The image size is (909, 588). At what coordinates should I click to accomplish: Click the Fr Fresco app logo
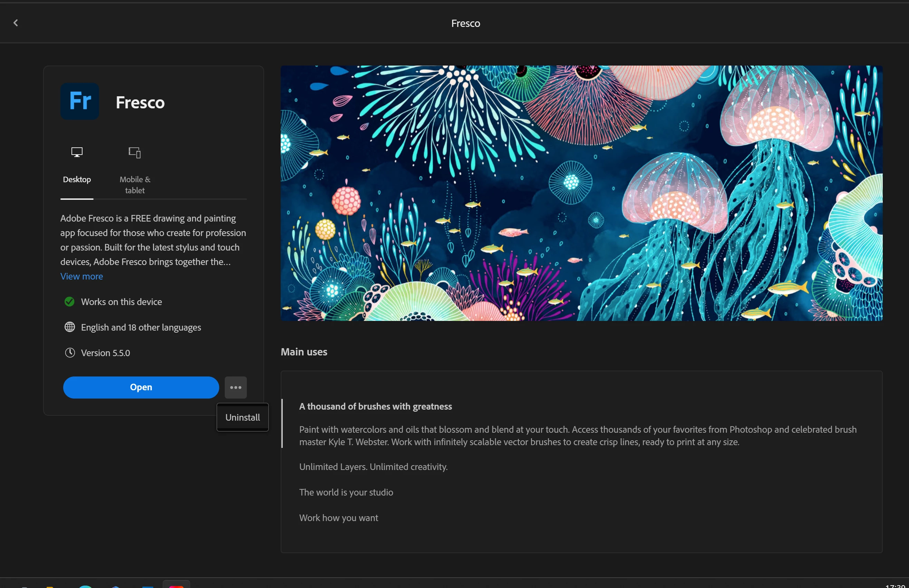80,101
